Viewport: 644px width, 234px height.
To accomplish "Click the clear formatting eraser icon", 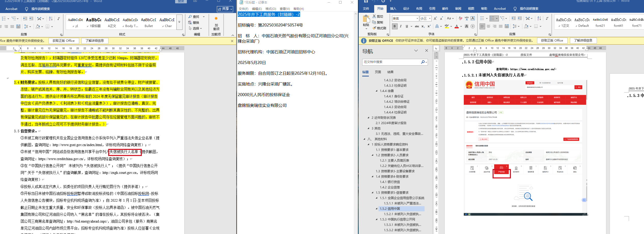I will [x=460, y=19].
